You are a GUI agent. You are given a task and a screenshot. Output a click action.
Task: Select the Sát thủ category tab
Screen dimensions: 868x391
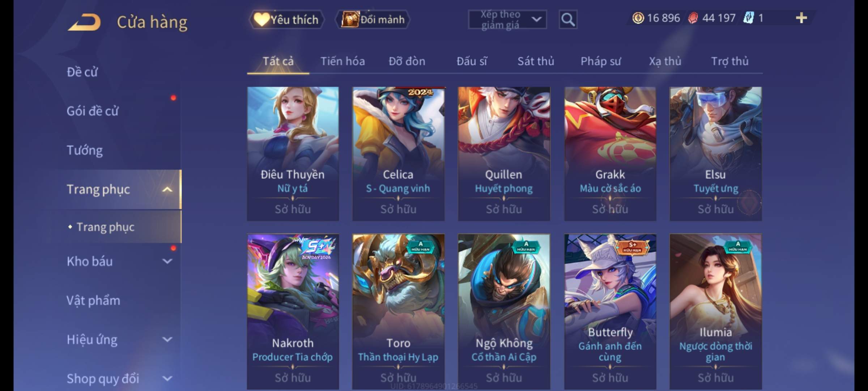[536, 61]
